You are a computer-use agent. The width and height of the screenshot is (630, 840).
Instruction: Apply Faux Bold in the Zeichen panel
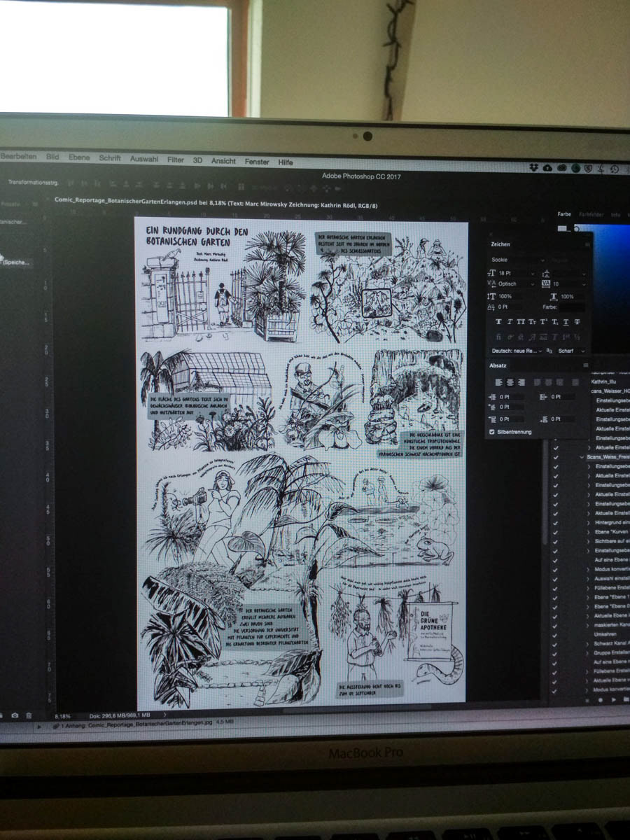(498, 322)
